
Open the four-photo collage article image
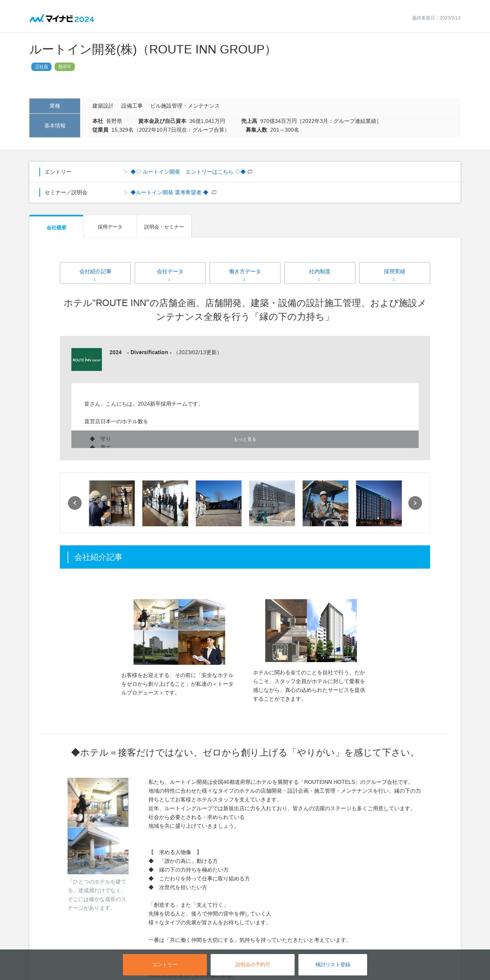tap(179, 632)
